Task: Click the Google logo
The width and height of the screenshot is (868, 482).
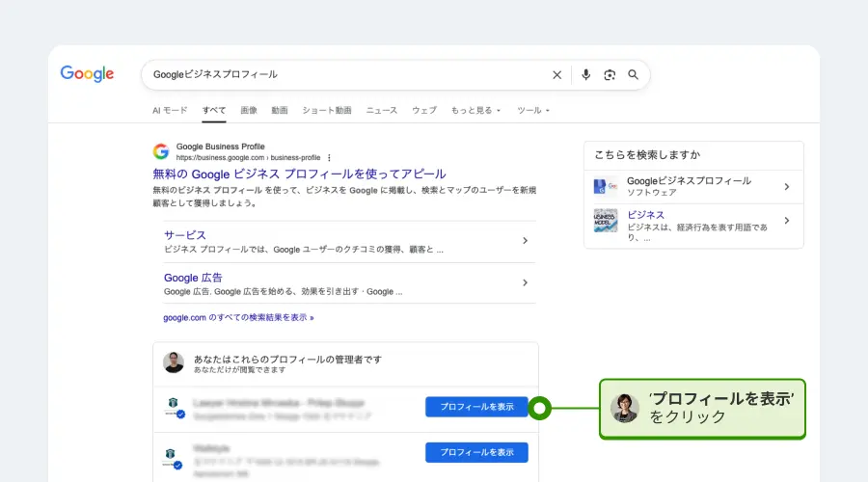Action: (x=87, y=73)
